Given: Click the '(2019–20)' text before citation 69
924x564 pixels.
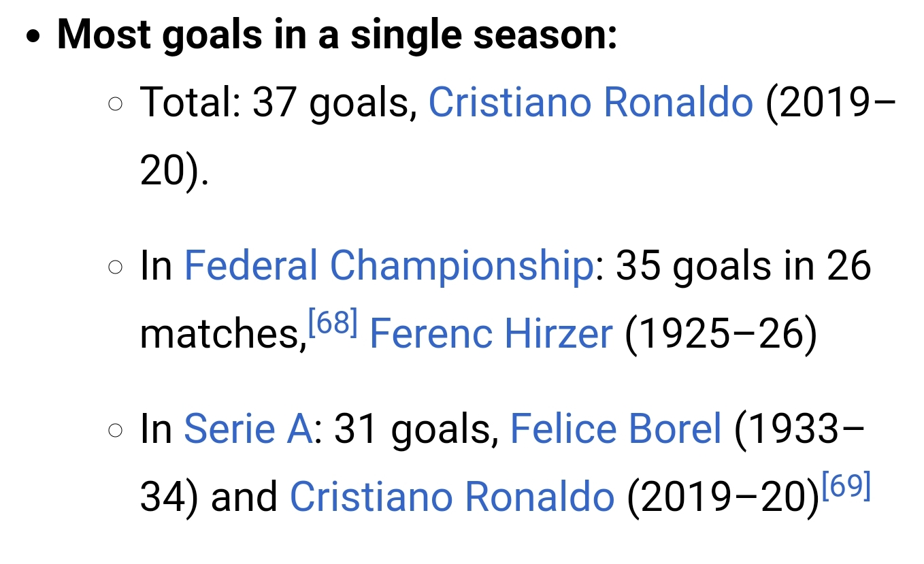Looking at the screenshot, I should pyautogui.click(x=723, y=497).
